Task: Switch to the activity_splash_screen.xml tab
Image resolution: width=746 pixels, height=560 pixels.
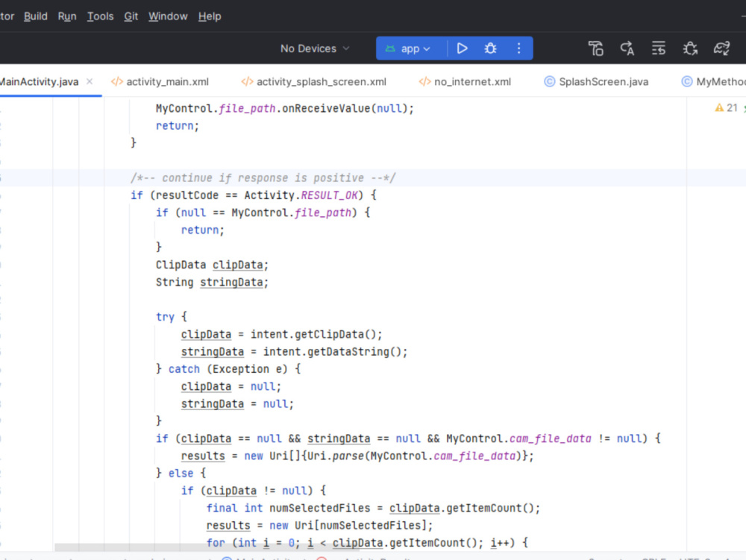Action: [313, 82]
